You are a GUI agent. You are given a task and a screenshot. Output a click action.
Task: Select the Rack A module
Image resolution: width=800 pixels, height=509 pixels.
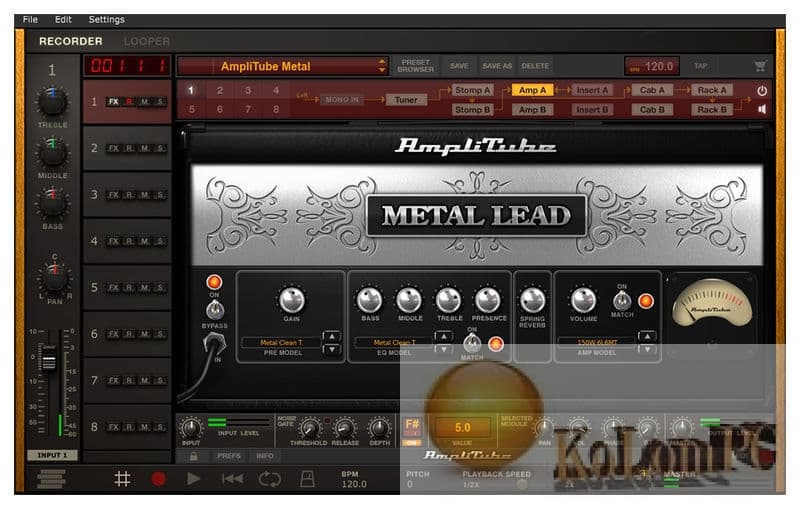712,90
